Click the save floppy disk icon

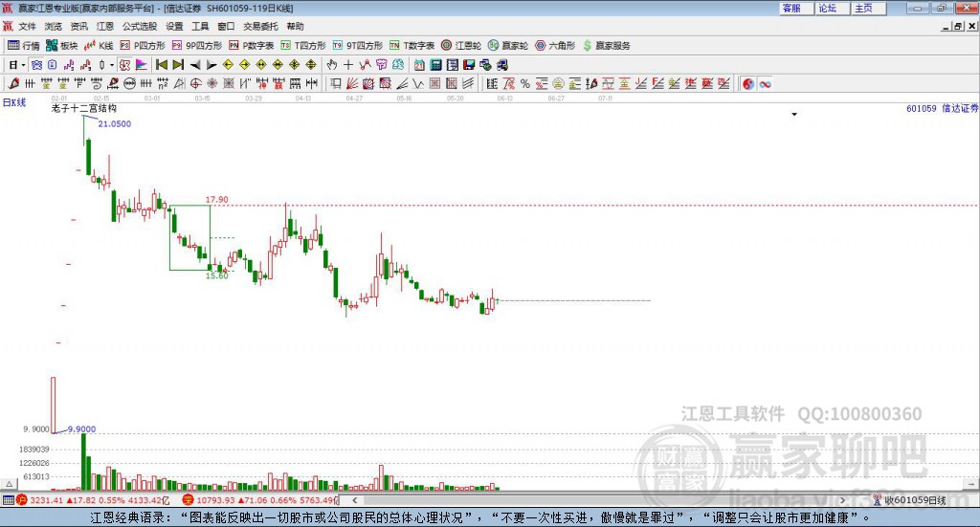point(469,65)
